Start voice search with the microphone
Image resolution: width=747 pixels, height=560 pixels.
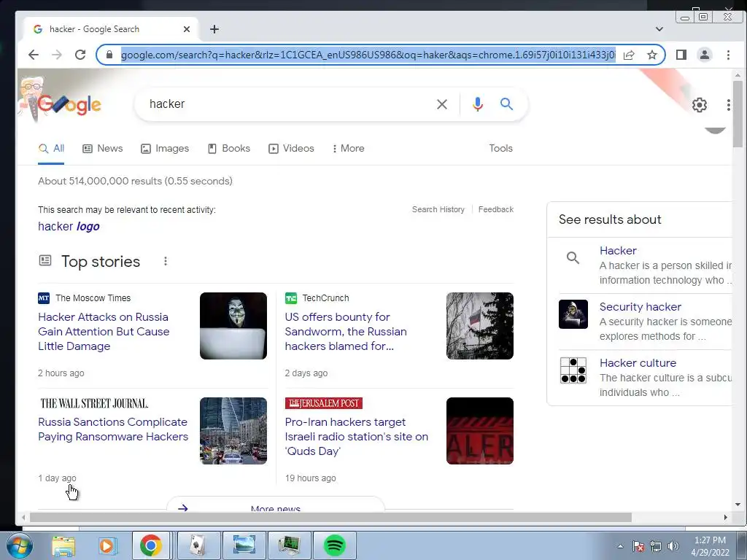pyautogui.click(x=477, y=104)
